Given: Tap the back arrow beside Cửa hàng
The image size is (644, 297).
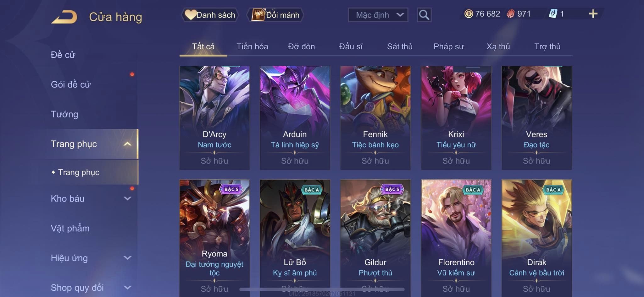Looking at the screenshot, I should (65, 17).
